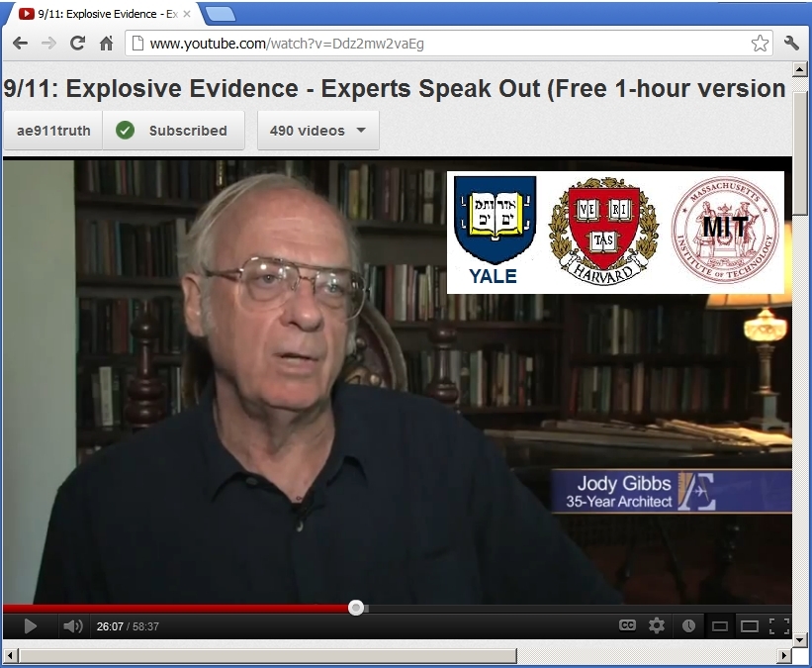Click the vertical scrollbar down arrow
This screenshot has width=812, height=668.
(799, 640)
